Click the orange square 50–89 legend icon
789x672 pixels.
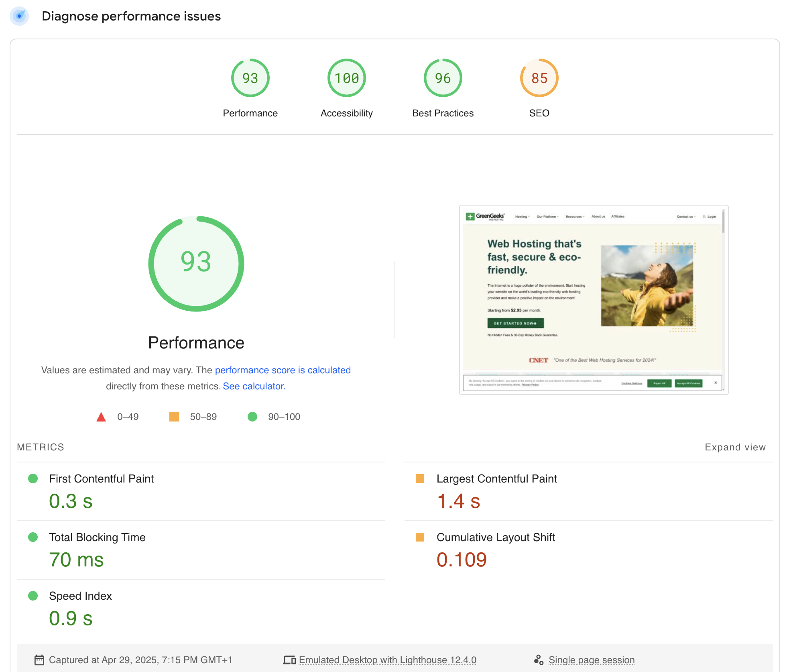pos(174,417)
